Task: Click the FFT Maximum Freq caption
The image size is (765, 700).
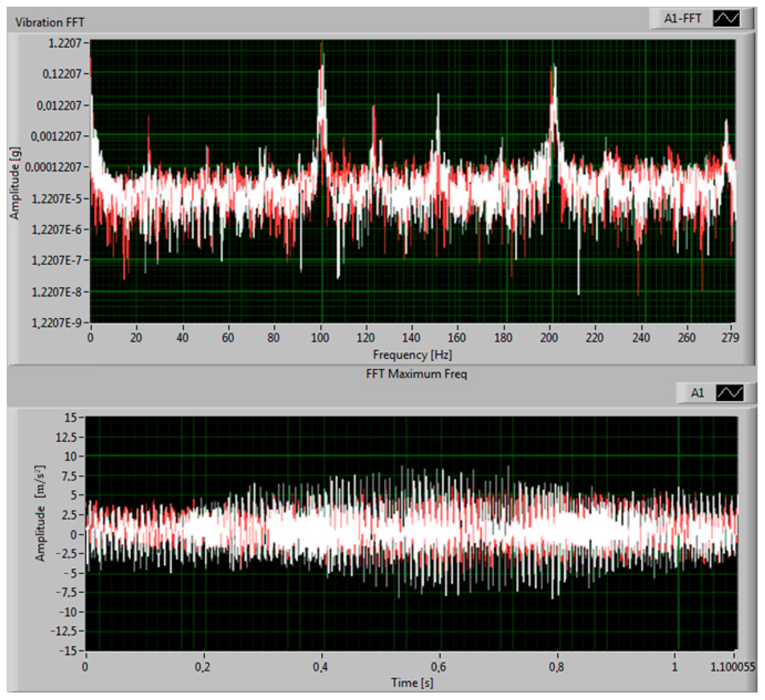Action: (x=416, y=374)
